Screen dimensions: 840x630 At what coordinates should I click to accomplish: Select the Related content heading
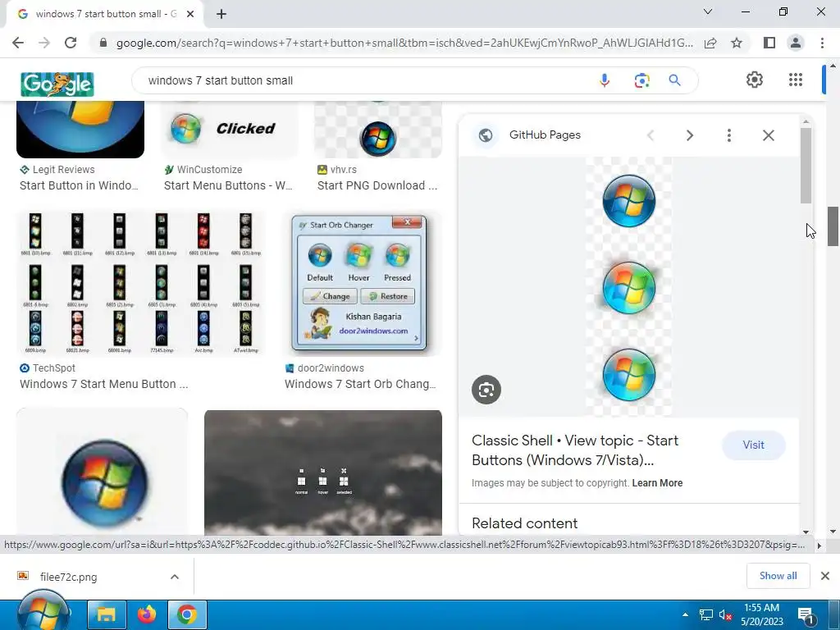[524, 523]
